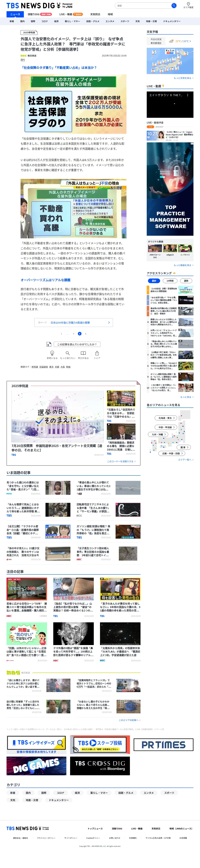
Task: Open 経済 in the sub-navigation bar
Action: click(x=56, y=21)
